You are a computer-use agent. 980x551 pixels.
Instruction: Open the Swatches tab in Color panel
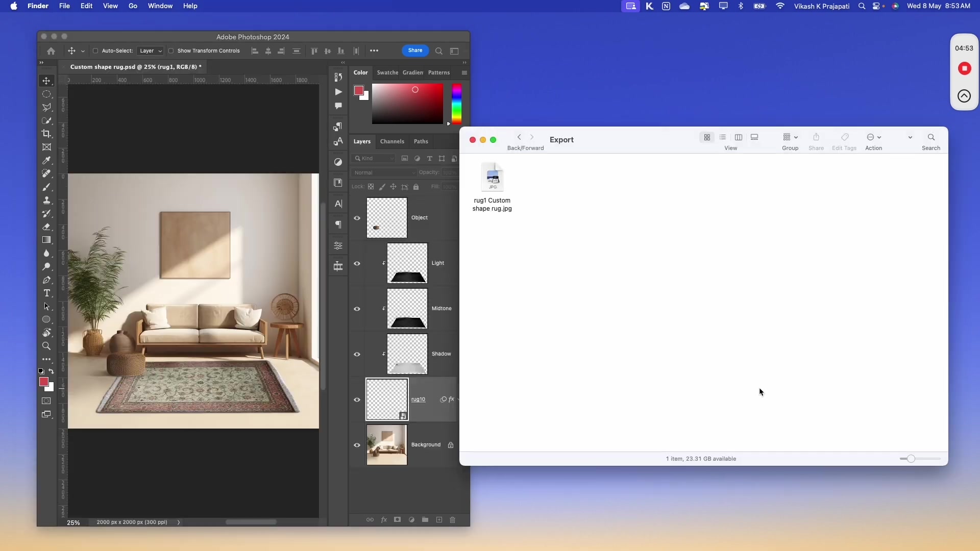tap(387, 72)
